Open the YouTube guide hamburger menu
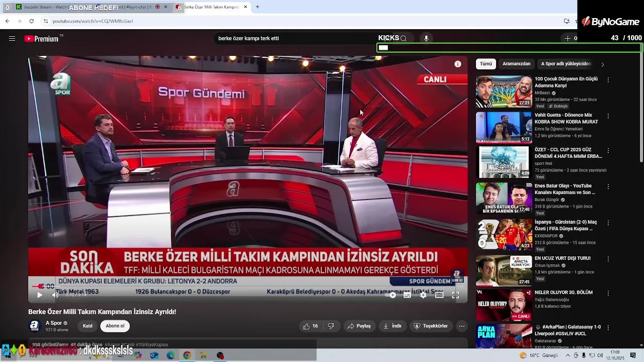The image size is (644, 362). [x=12, y=39]
